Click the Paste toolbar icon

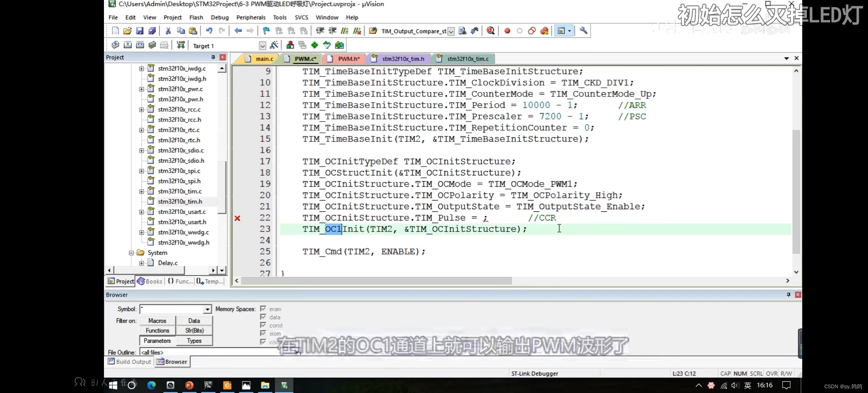pyautogui.click(x=193, y=31)
